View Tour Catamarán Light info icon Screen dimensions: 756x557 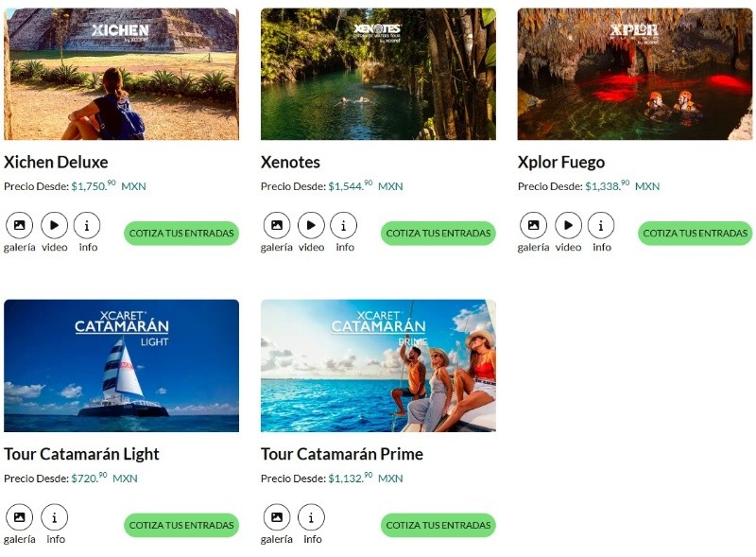tap(55, 517)
